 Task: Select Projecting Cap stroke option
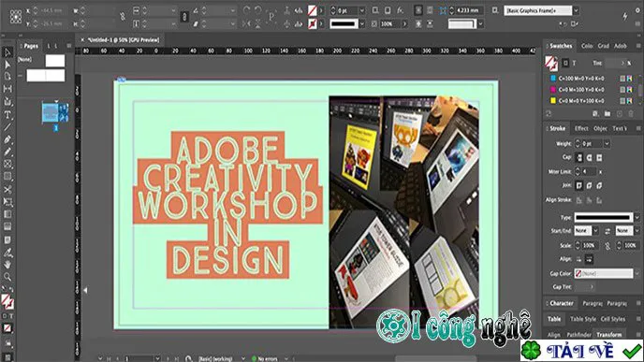pyautogui.click(x=599, y=157)
